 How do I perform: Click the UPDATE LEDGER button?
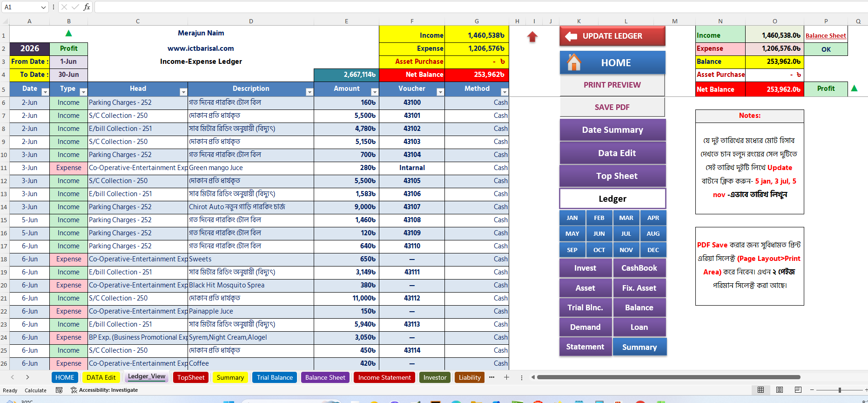[x=612, y=36]
